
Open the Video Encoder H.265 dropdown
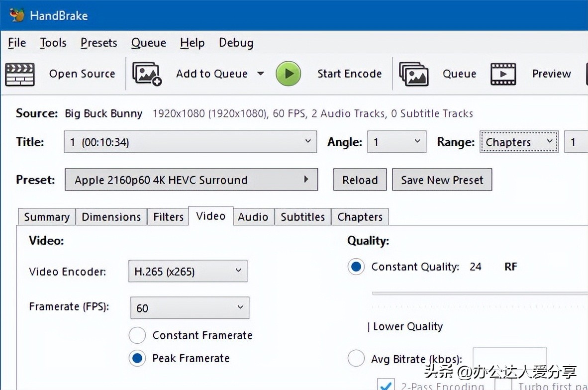tap(188, 272)
